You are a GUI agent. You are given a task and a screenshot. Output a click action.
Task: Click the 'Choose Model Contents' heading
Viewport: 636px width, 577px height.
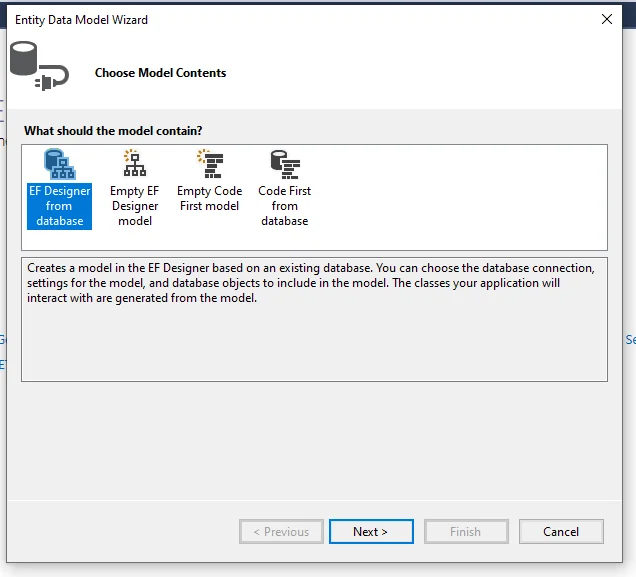click(161, 73)
